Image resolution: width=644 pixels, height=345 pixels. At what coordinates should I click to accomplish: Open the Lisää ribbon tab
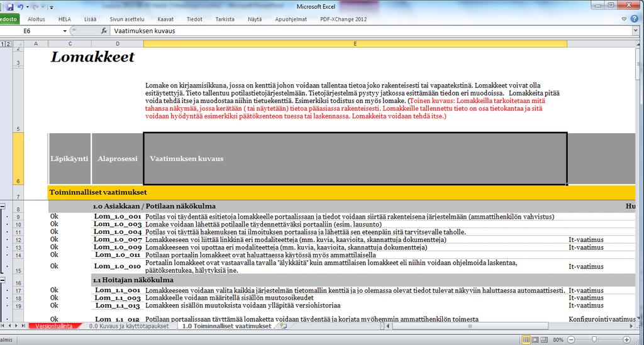[91, 19]
